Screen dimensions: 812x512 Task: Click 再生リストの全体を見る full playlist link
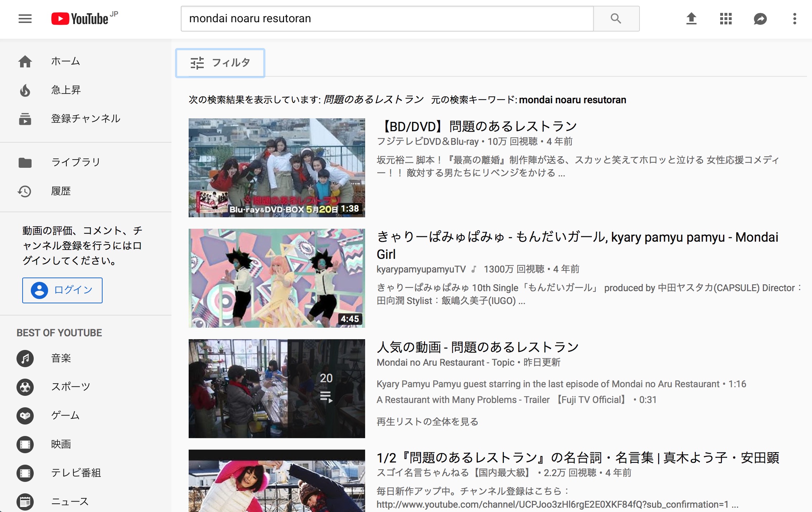tap(428, 422)
